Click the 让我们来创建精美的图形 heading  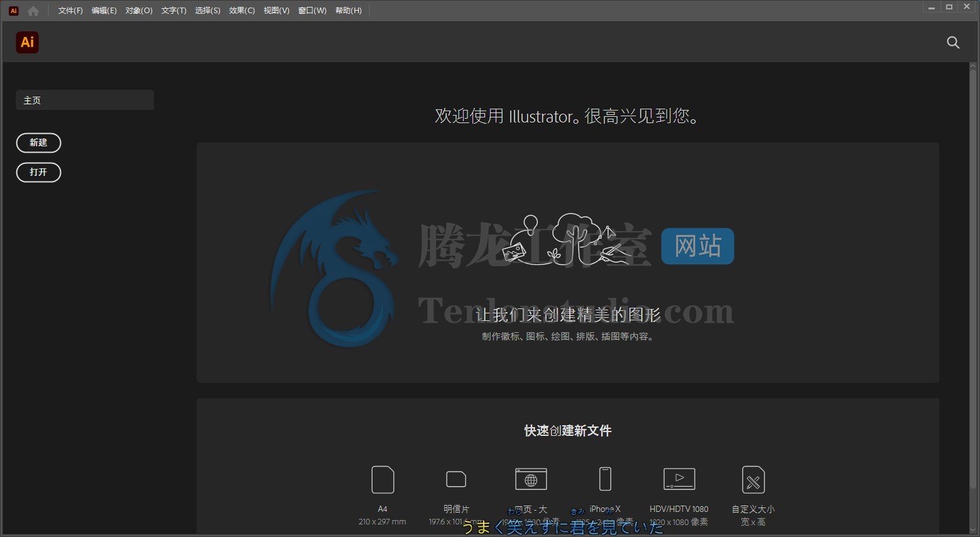click(568, 315)
